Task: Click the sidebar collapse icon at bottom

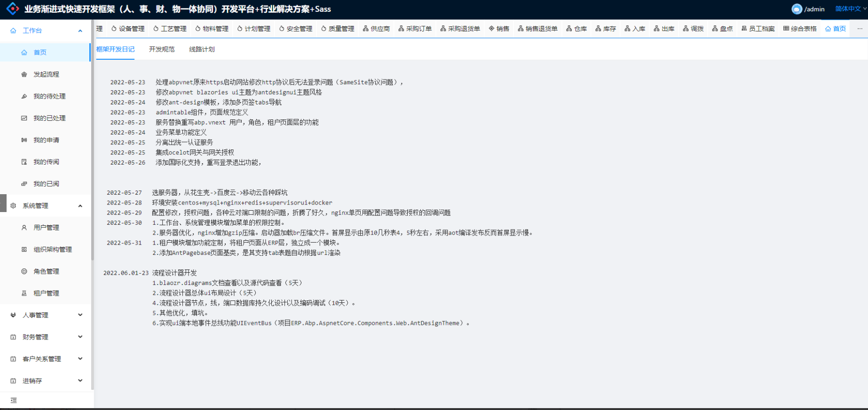Action: tap(14, 401)
